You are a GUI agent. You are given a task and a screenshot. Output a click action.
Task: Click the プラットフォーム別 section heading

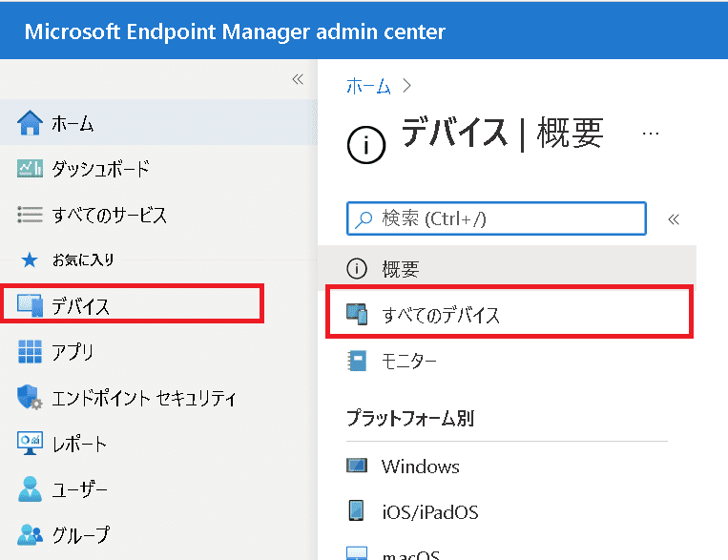(x=410, y=418)
